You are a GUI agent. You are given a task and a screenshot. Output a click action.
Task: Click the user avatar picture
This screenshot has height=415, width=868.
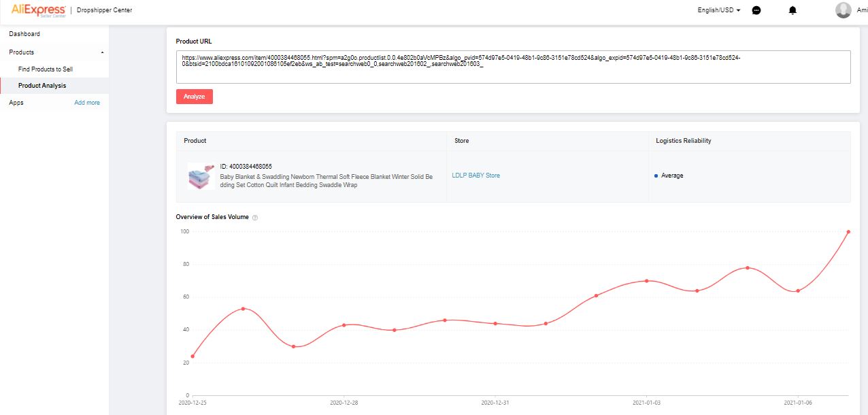844,10
